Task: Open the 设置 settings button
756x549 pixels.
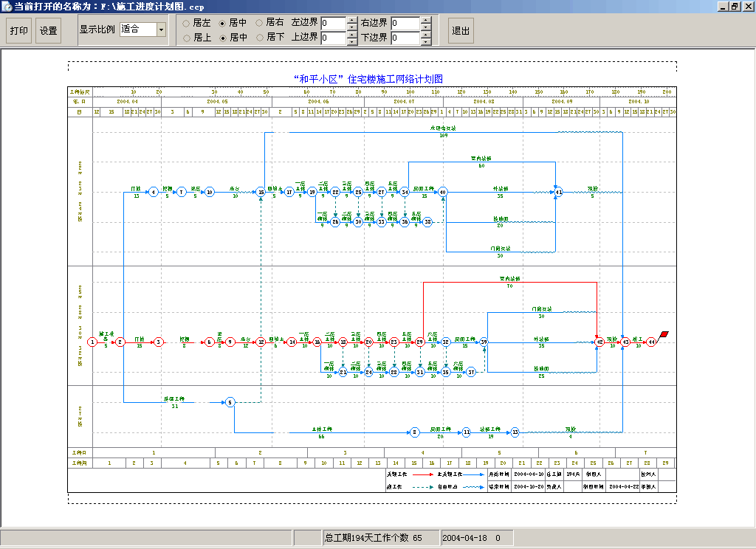Action: pyautogui.click(x=48, y=30)
